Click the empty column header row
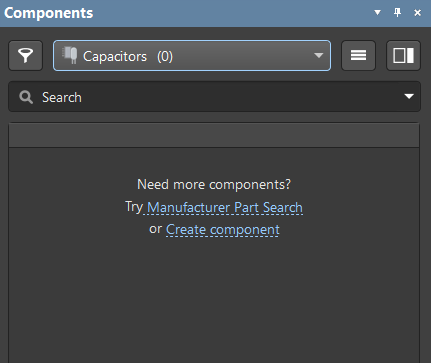Screen dimensions: 431x363 pyautogui.click(x=214, y=135)
